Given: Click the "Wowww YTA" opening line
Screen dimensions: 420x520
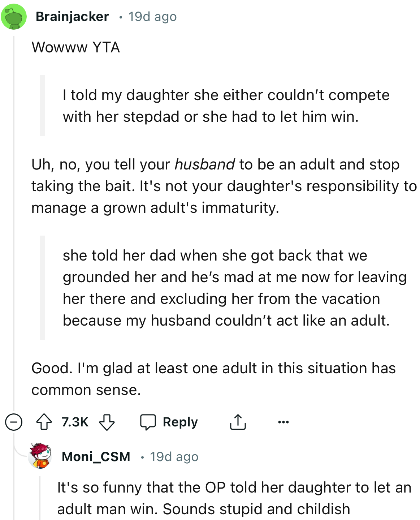Looking at the screenshot, I should click(75, 47).
